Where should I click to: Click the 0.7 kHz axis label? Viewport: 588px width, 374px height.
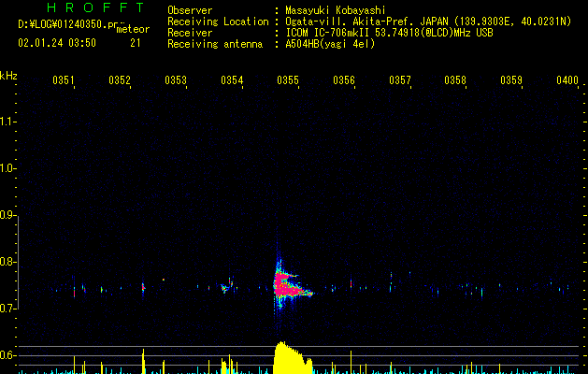coord(7,309)
